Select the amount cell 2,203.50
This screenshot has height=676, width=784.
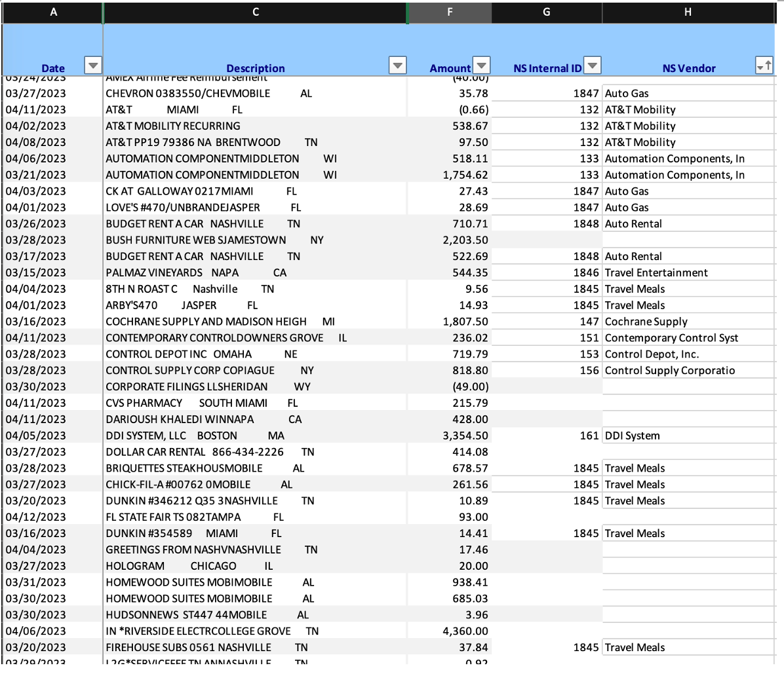[x=450, y=240]
